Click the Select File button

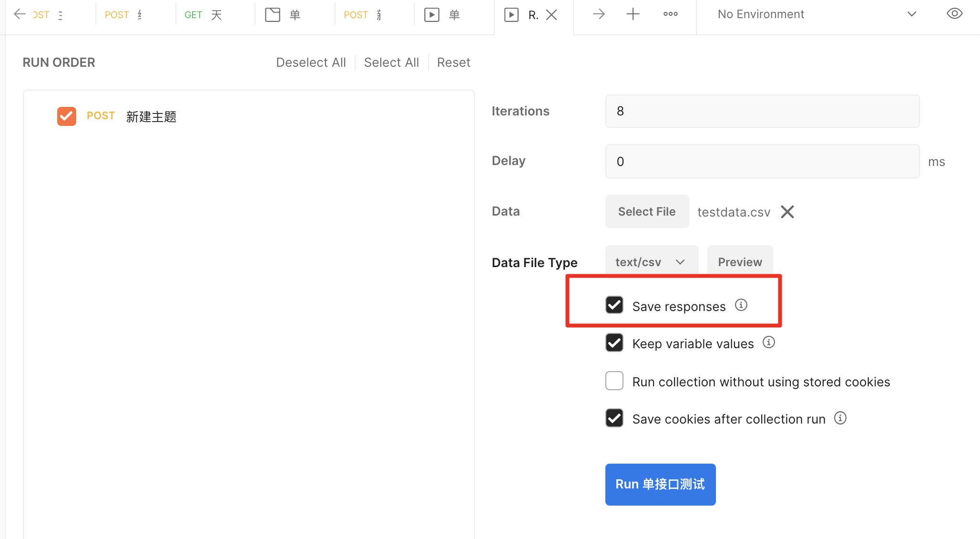[x=646, y=212]
